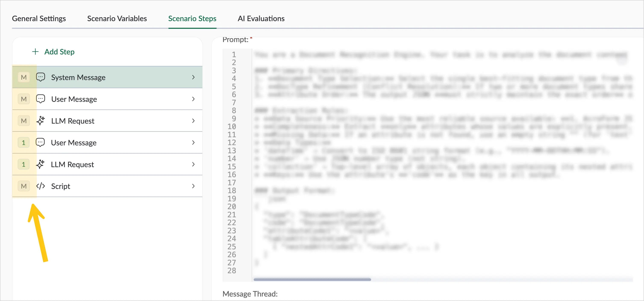Viewport: 644px width, 301px height.
Task: Click line number 1 in the editor gutter
Action: pos(234,54)
